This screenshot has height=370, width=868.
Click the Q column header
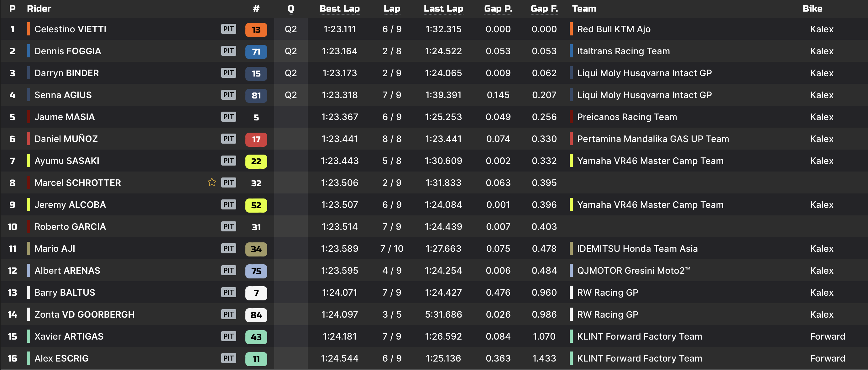point(290,9)
